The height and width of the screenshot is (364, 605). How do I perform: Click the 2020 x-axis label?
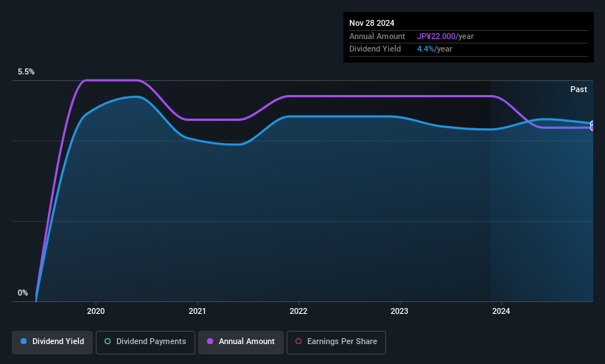[96, 311]
